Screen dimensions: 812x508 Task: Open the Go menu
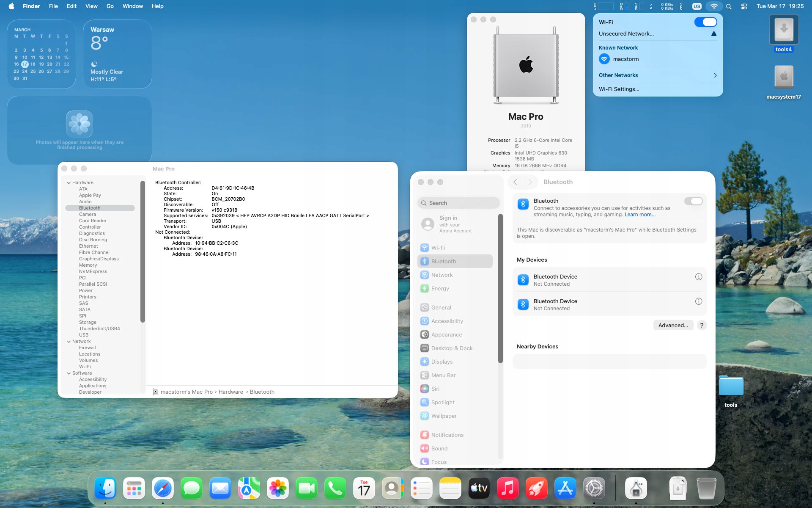110,6
